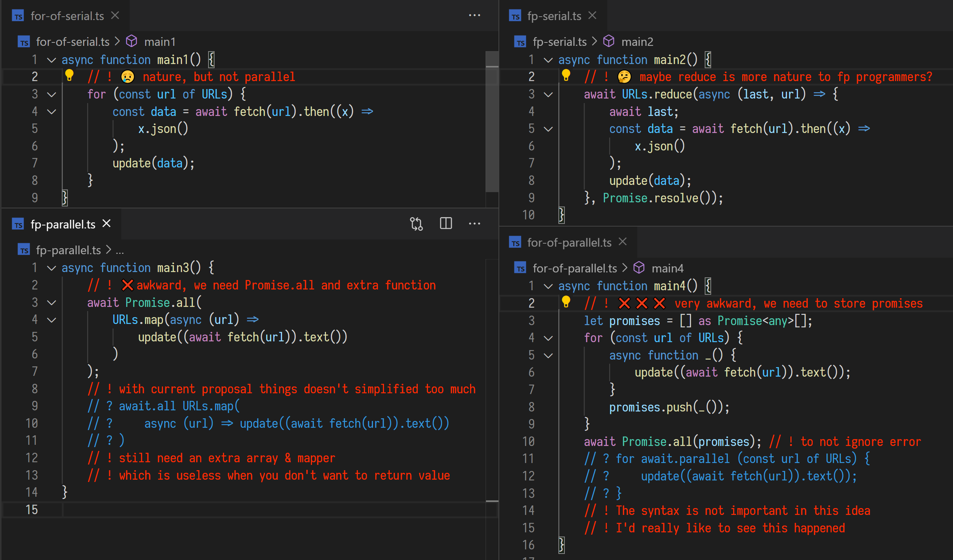The height and width of the screenshot is (560, 953).
Task: Click for-of-parallel.ts in the breadcrumb bar
Action: [x=575, y=268]
